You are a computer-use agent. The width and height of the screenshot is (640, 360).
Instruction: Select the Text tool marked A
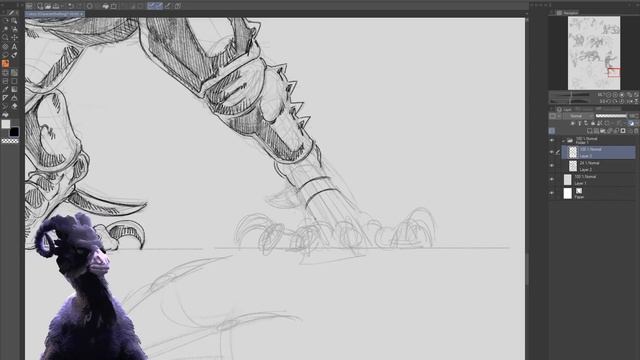pos(14,47)
